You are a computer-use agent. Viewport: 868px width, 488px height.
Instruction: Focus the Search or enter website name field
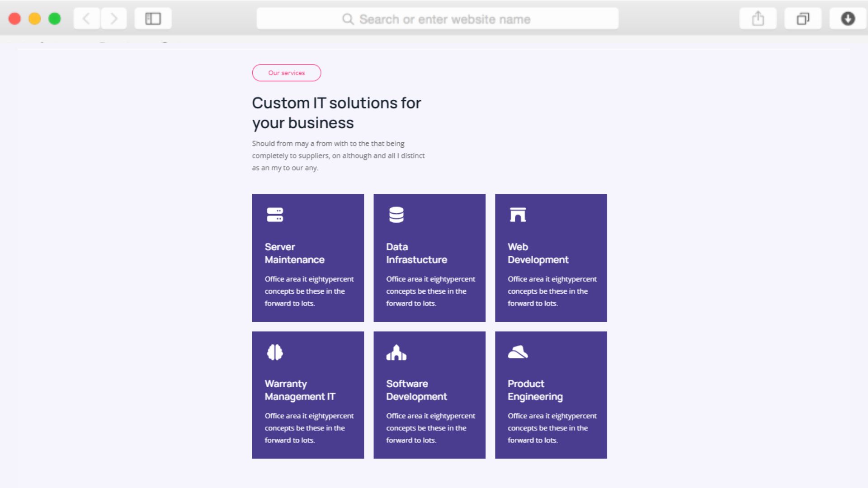tap(438, 19)
